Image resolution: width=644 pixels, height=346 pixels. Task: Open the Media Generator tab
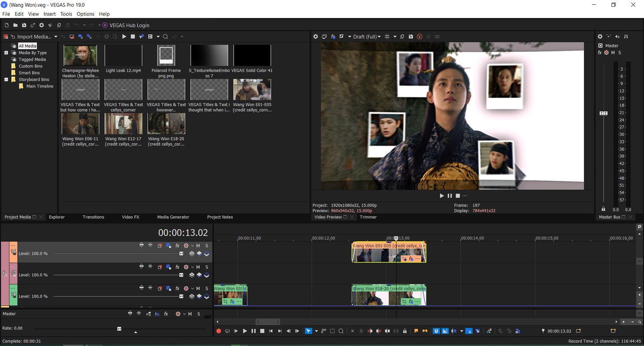coord(173,217)
